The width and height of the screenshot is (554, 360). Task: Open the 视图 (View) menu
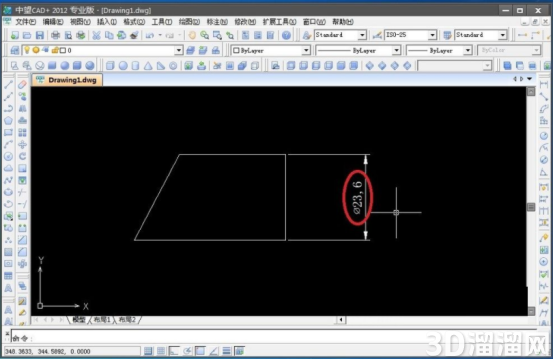click(80, 22)
